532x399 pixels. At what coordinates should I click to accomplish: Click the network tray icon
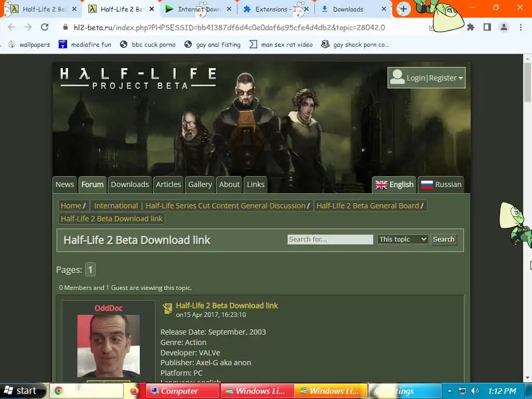[x=462, y=391]
